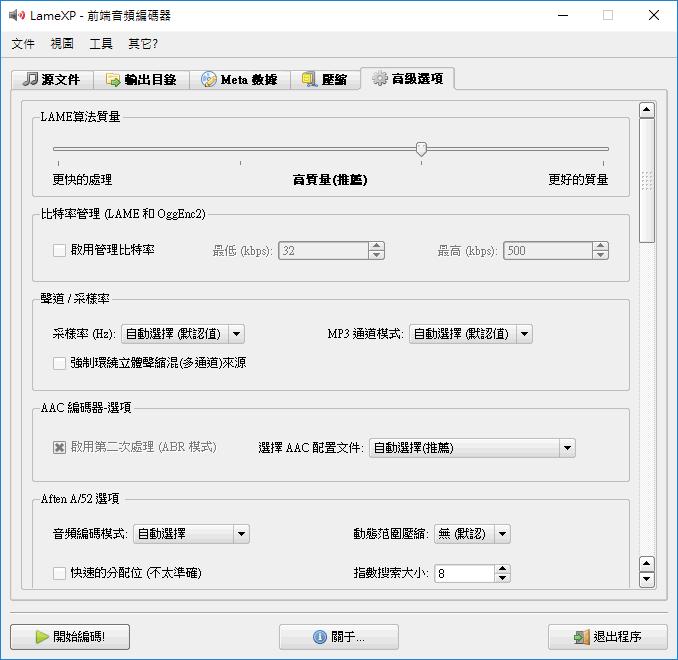Open the 文件 menu
This screenshot has width=678, height=660.
tap(23, 44)
